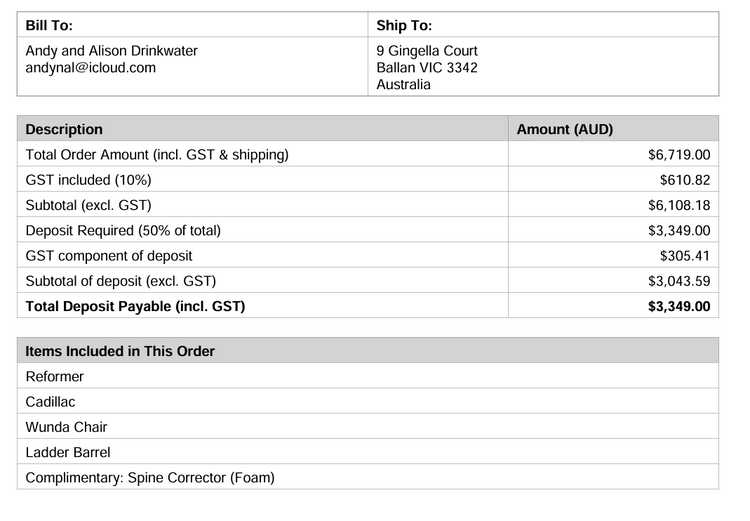Click the $6,719.00 amount
Image resolution: width=750 pixels, height=521 pixels.
(x=679, y=155)
